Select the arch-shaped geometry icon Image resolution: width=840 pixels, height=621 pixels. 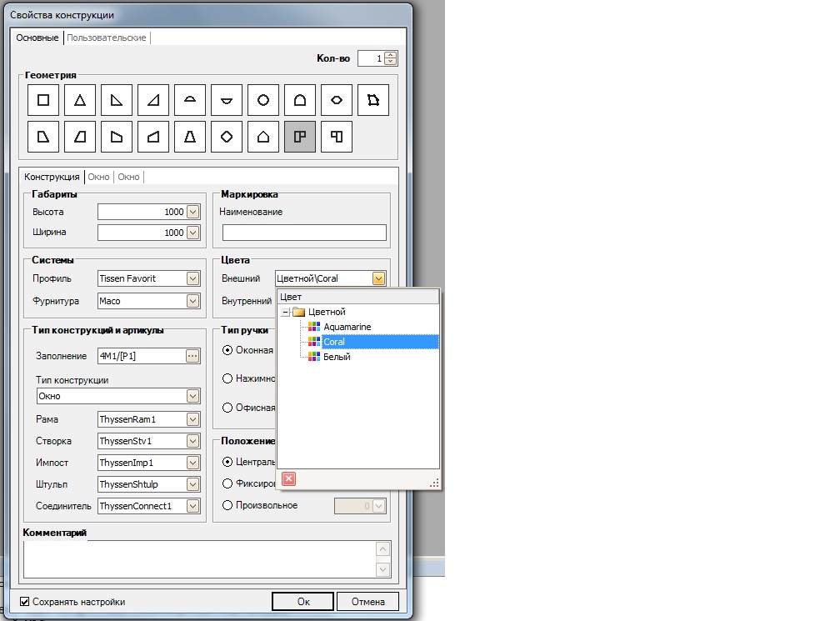[300, 100]
